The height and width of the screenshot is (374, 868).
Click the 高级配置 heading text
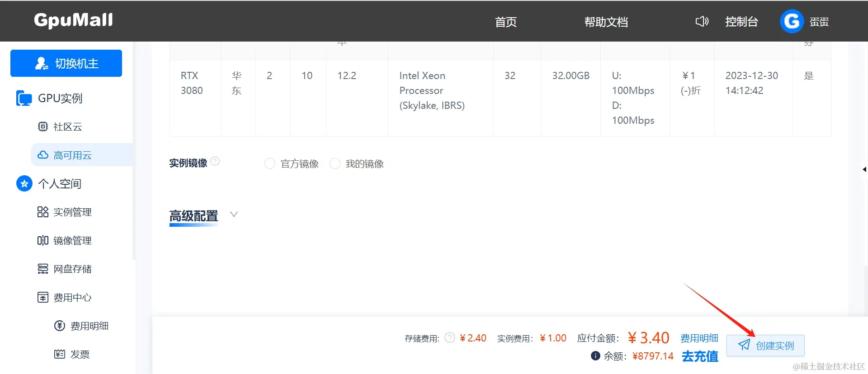[x=193, y=215]
